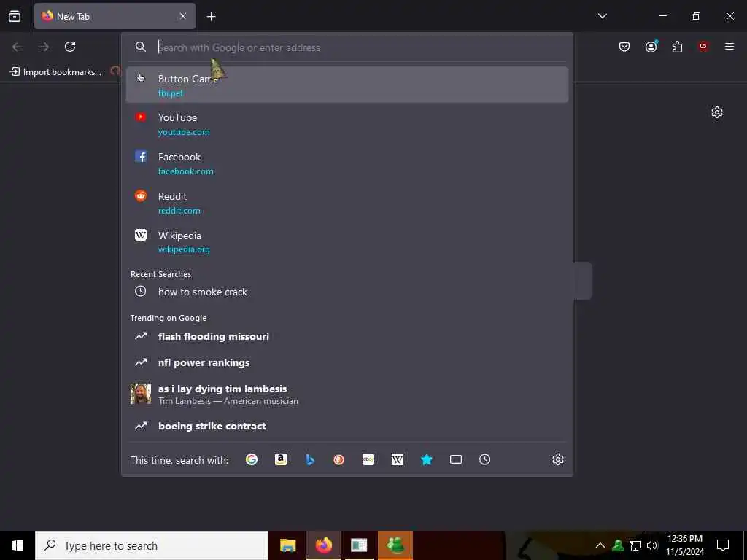Open new tab page personalize gear
This screenshot has width=747, height=560.
coord(717,112)
